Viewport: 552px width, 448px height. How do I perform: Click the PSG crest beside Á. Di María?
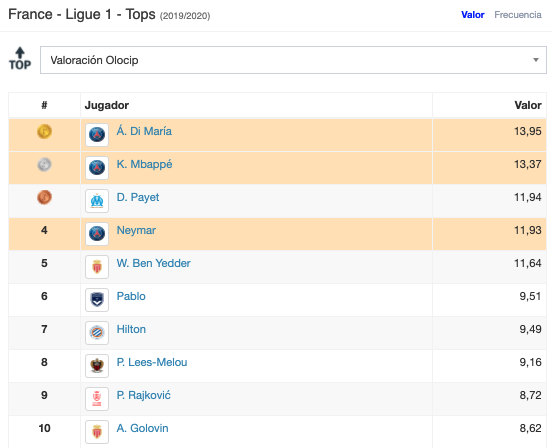coord(97,135)
